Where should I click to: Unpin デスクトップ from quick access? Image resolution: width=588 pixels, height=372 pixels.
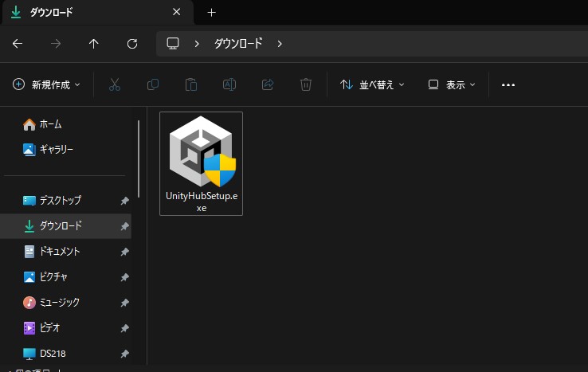124,201
